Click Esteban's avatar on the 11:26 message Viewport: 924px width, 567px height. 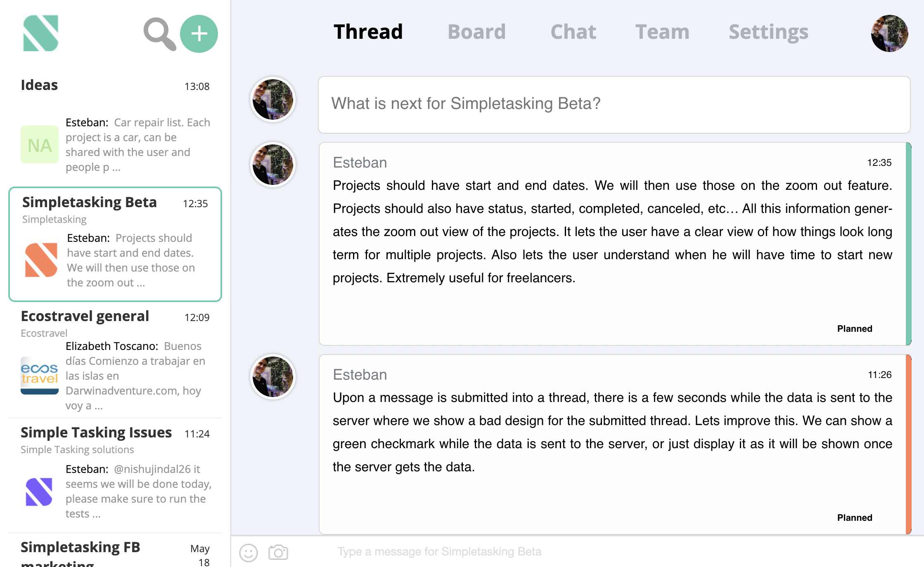coord(273,377)
